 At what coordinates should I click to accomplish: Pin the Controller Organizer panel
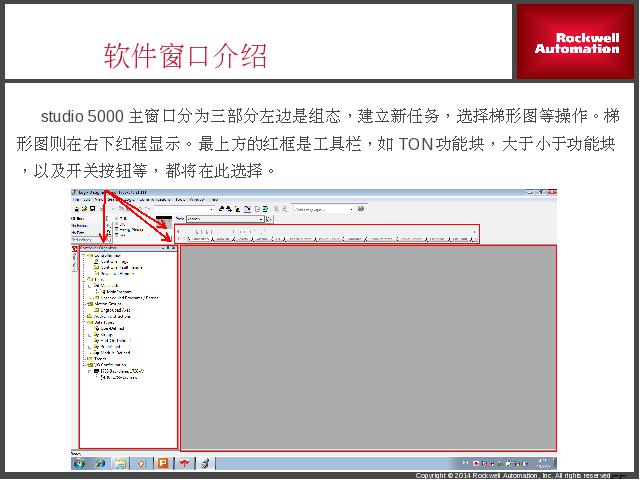coord(168,248)
